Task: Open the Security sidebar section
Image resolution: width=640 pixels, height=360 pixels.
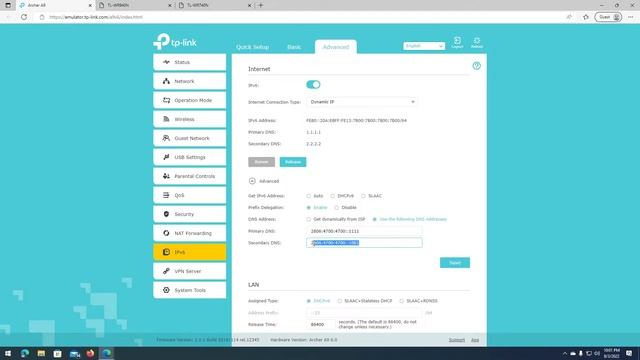Action: point(189,214)
